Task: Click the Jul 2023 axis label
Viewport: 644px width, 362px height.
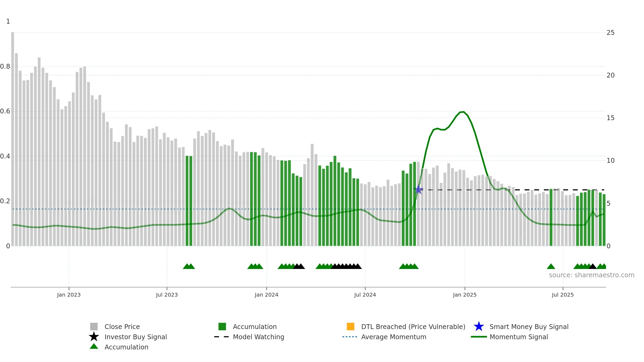Action: [x=167, y=295]
